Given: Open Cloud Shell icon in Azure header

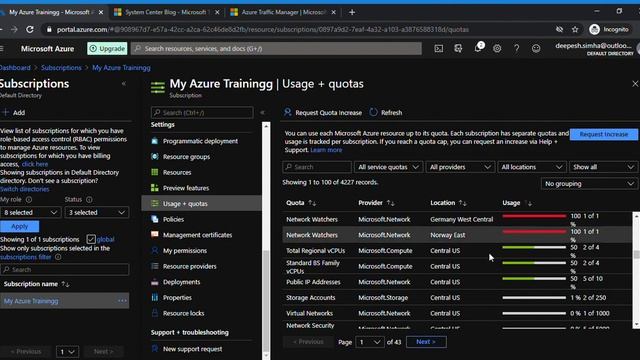Looking at the screenshot, I should pyautogui.click(x=439, y=49).
